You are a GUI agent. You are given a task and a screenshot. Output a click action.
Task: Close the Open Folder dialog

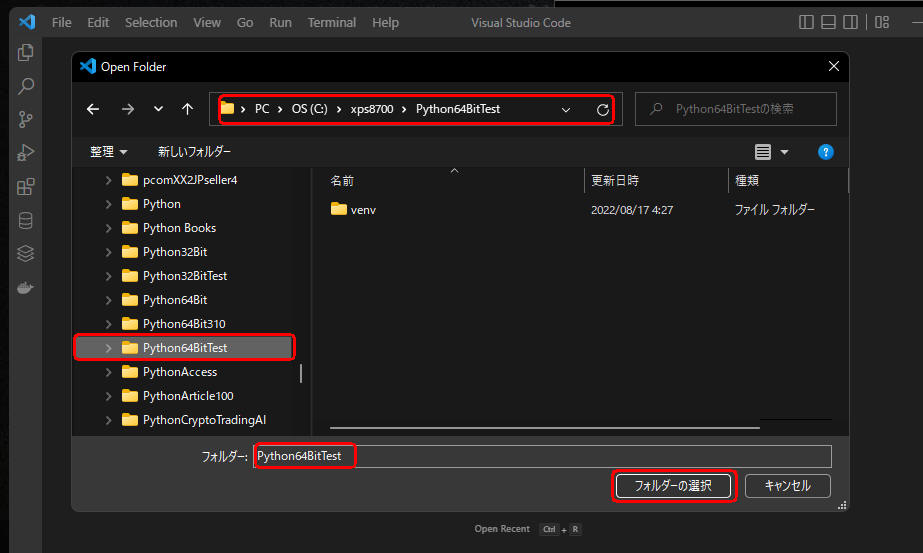point(834,66)
